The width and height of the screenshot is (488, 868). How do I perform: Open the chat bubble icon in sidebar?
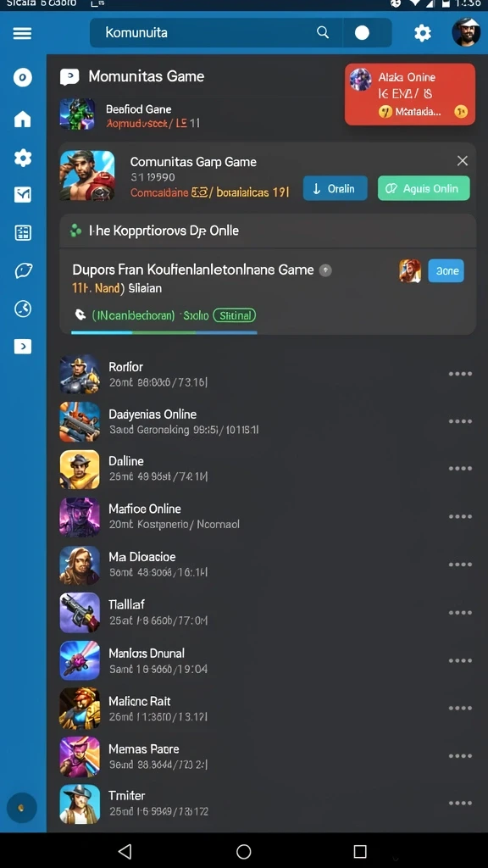[x=23, y=270]
